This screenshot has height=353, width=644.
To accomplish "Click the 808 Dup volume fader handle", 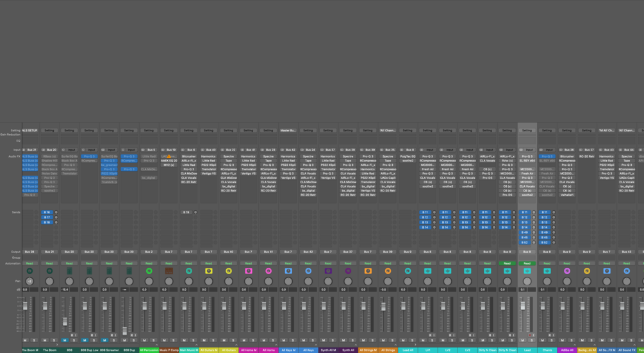I will point(124,331).
